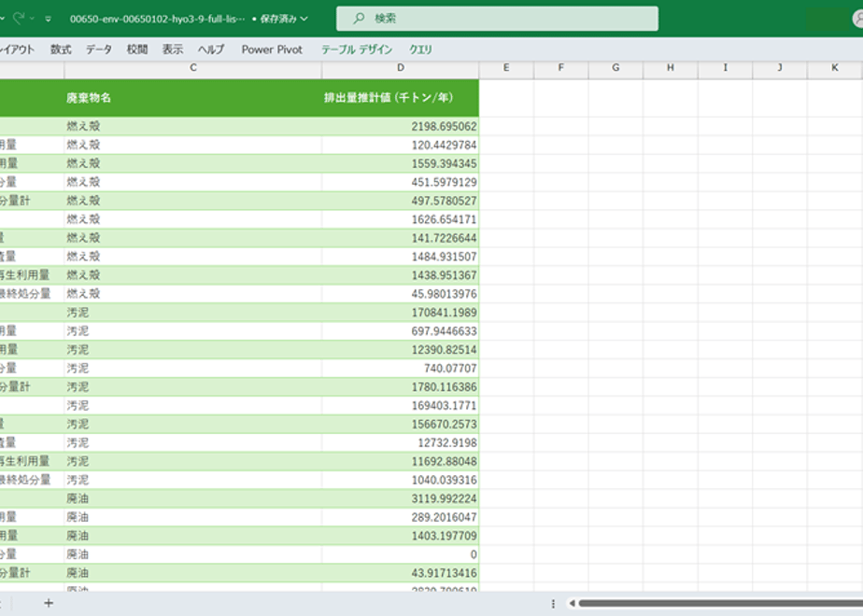Select column J header
This screenshot has height=616, width=863.
[x=779, y=68]
